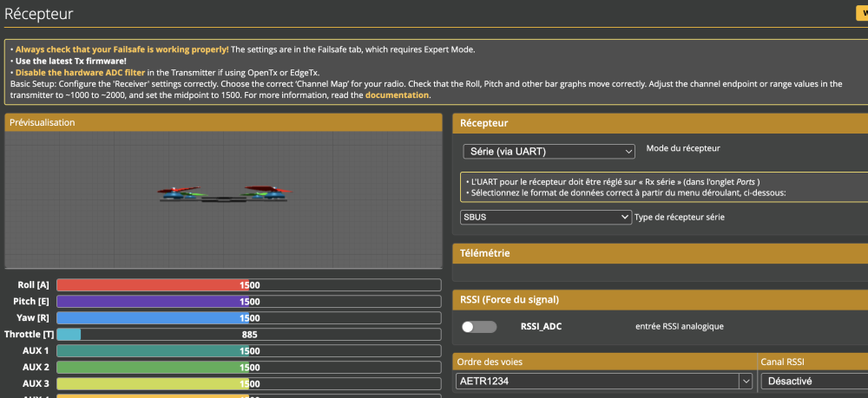Click the green AUX 2 channel bar
Image resolution: width=868 pixels, height=398 pixels.
point(248,367)
